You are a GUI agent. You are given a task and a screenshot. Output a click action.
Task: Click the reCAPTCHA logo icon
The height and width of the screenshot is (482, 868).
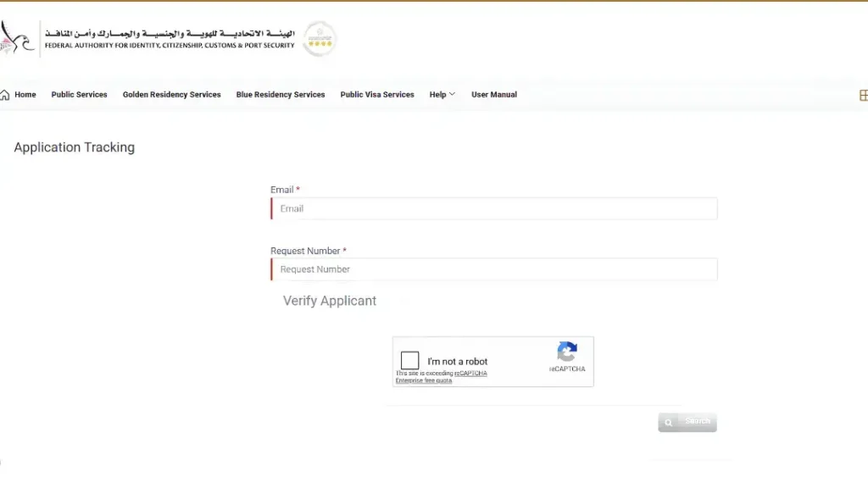coord(567,352)
